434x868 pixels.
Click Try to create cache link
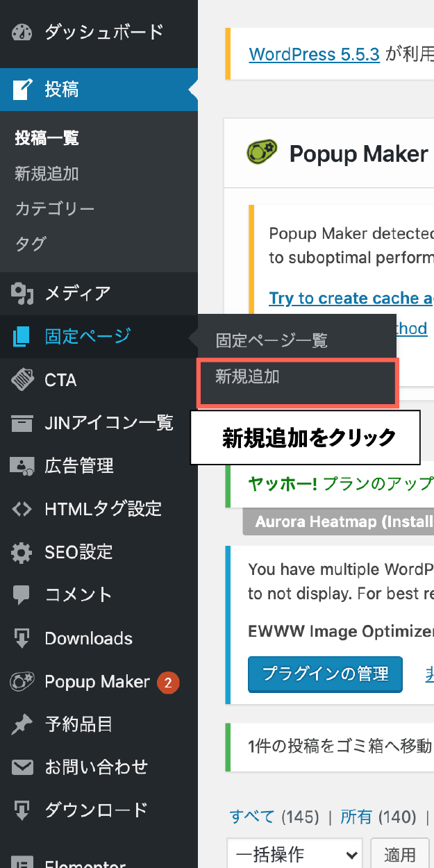pyautogui.click(x=351, y=299)
